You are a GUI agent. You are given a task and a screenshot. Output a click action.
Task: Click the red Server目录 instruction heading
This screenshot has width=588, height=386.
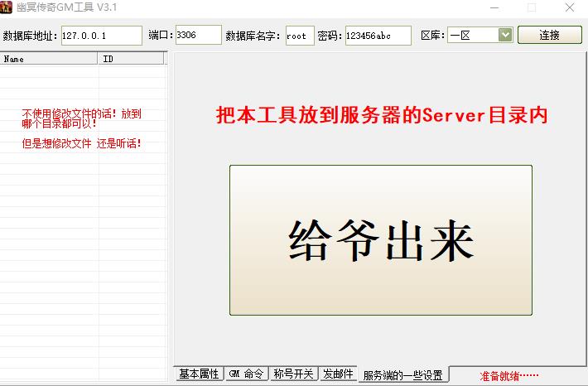[x=381, y=116]
